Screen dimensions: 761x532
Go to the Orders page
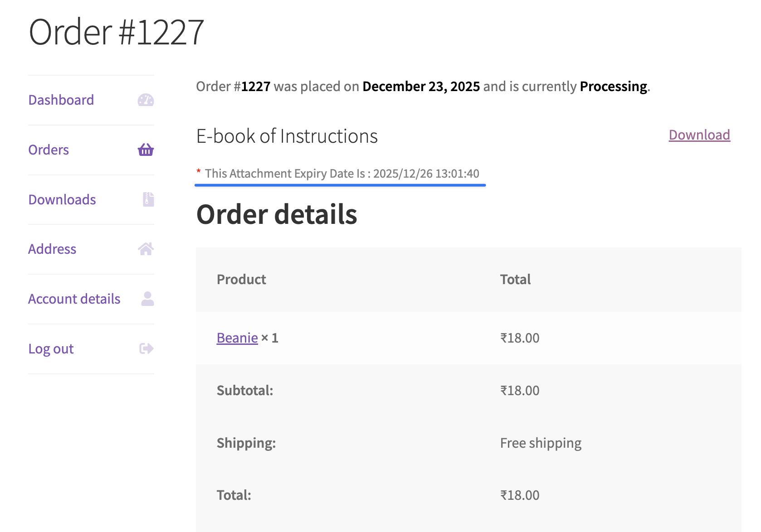pos(49,150)
